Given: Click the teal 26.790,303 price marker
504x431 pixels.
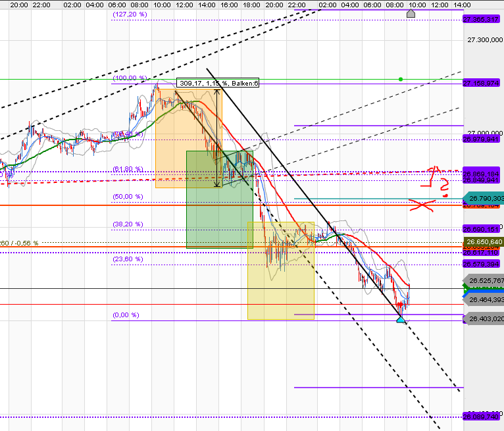Looking at the screenshot, I should 484,198.
